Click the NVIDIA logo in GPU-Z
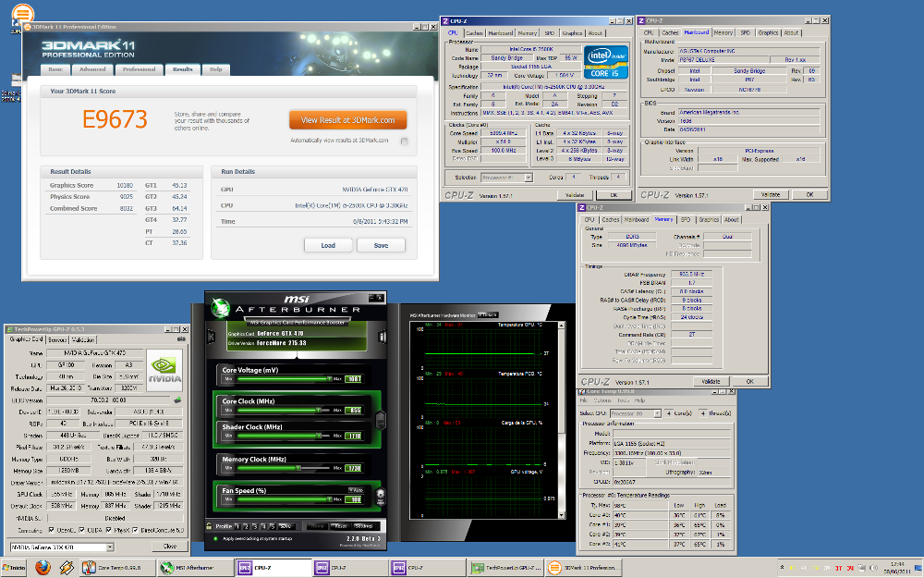The image size is (924, 578). 164,370
